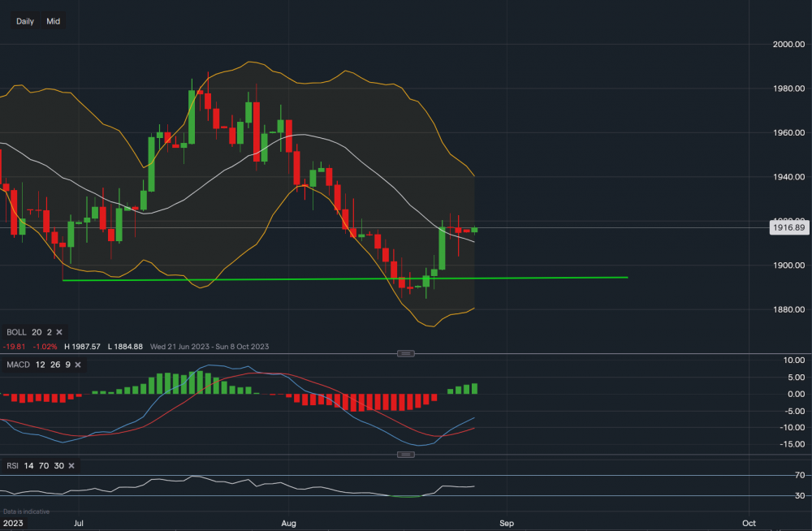Remove the BOLL indicator using its X
This screenshot has width=812, height=531.
(60, 332)
